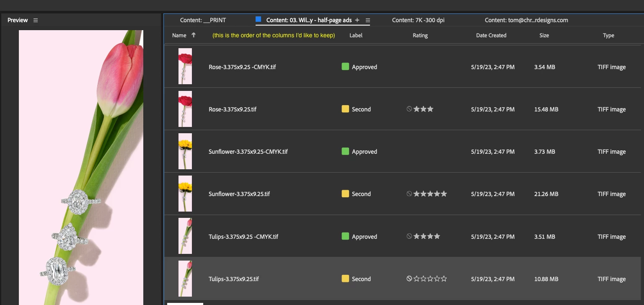Add a new content tab with the plus icon
Image resolution: width=644 pixels, height=305 pixels.
357,20
